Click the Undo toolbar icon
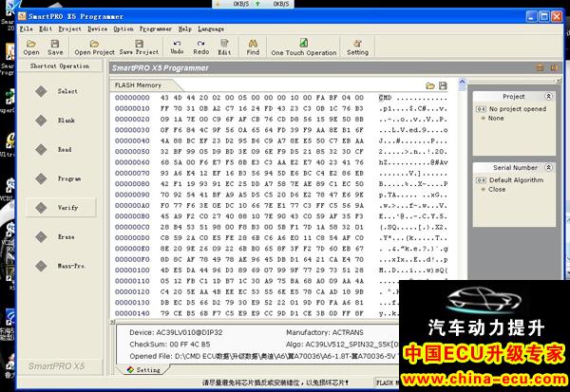Viewport: 570px width, 392px height. coord(177,47)
